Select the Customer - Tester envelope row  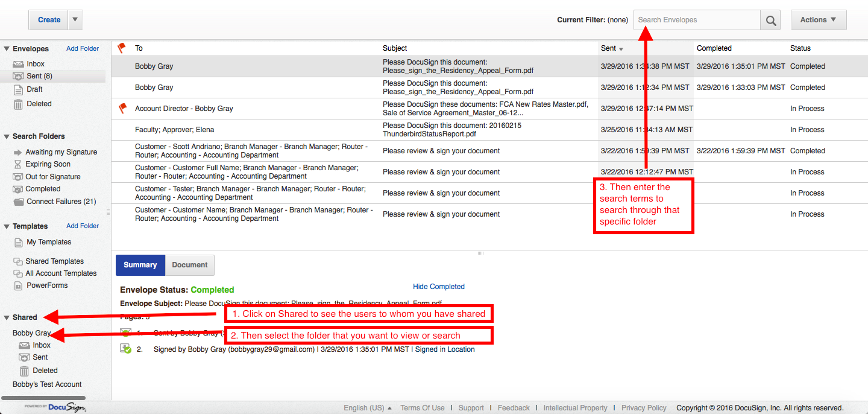tap(489, 193)
